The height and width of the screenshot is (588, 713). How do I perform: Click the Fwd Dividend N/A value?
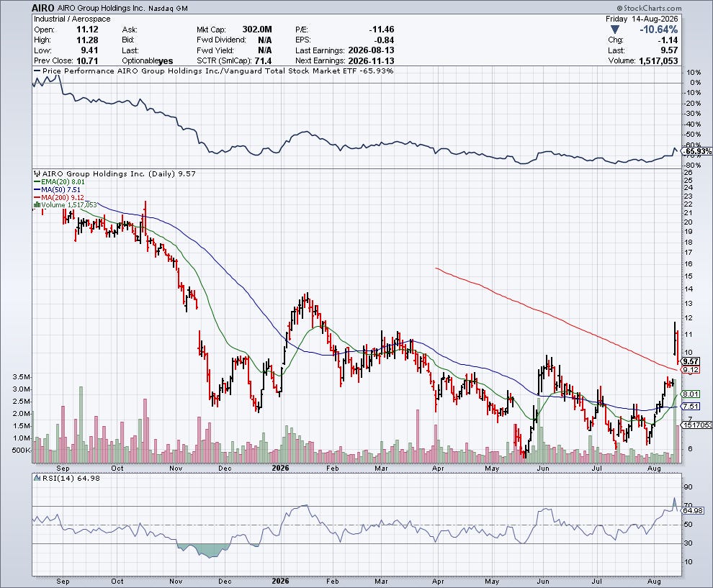(x=264, y=40)
